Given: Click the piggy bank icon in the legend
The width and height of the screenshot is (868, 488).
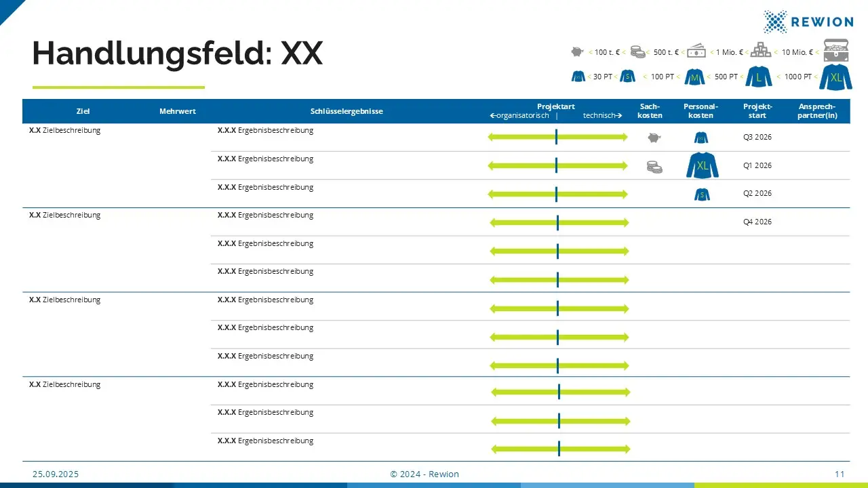Looking at the screenshot, I should pos(578,52).
